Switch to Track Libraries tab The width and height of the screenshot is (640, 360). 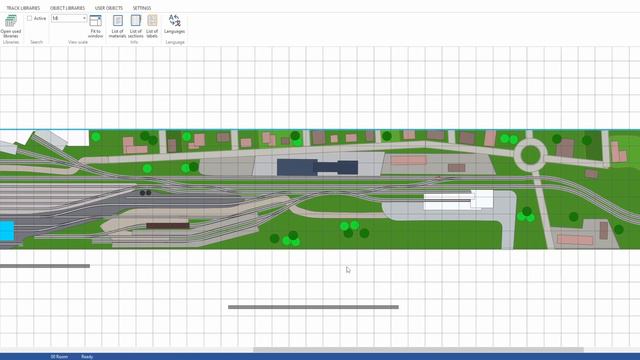tap(23, 8)
